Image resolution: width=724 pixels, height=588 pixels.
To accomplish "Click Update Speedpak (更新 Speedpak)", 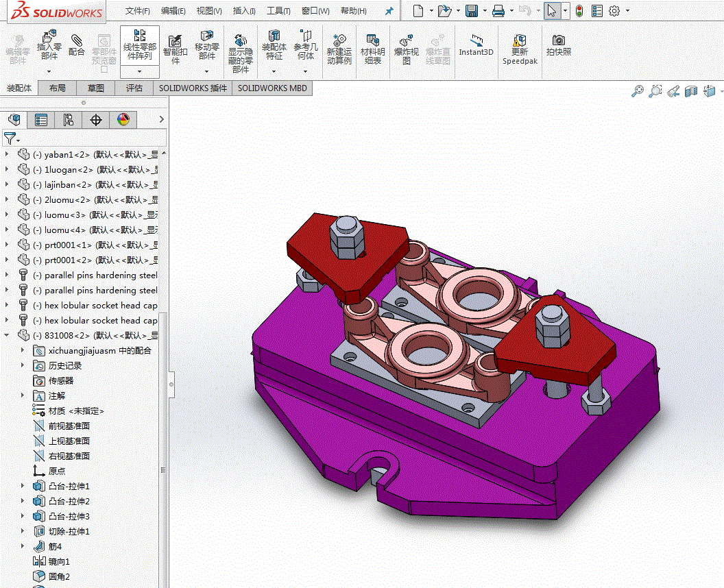I will pos(520,49).
